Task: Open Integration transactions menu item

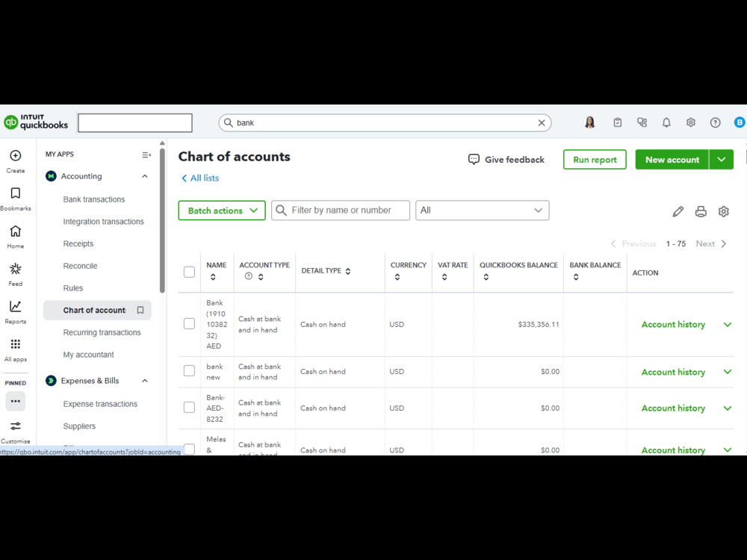Action: tap(103, 222)
